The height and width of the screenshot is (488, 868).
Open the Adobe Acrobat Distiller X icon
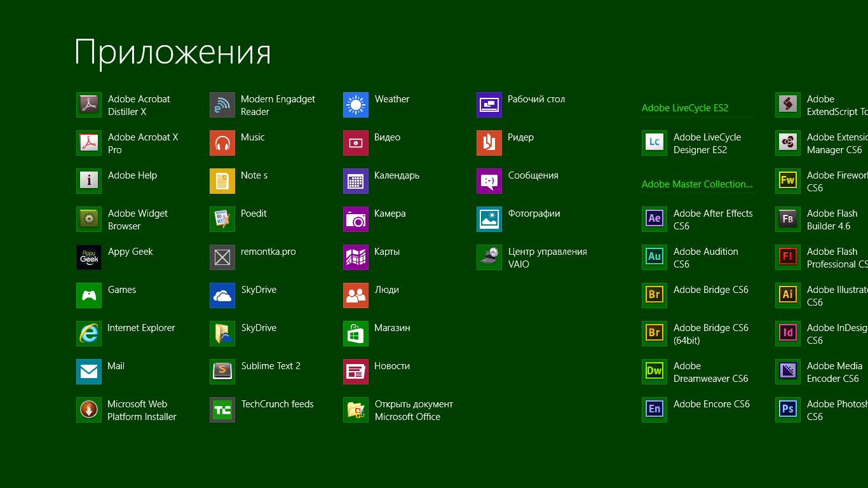tap(89, 105)
